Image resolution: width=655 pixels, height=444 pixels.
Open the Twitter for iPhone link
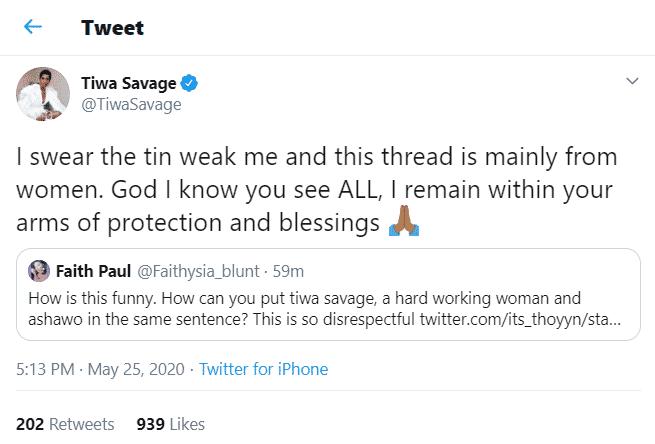(263, 369)
